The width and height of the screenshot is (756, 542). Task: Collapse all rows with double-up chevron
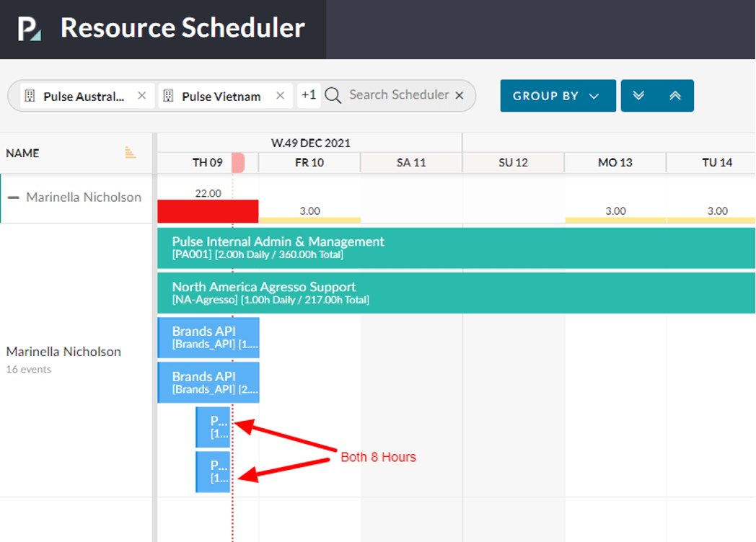click(675, 95)
